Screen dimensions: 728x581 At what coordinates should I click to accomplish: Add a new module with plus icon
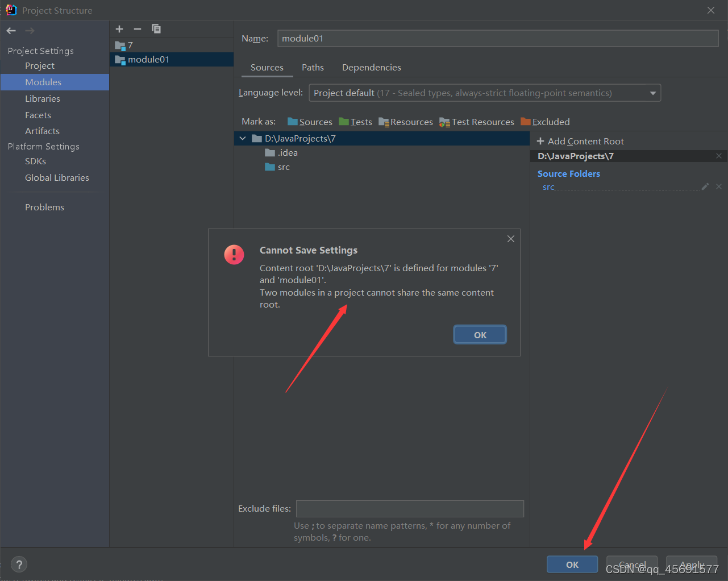point(119,29)
